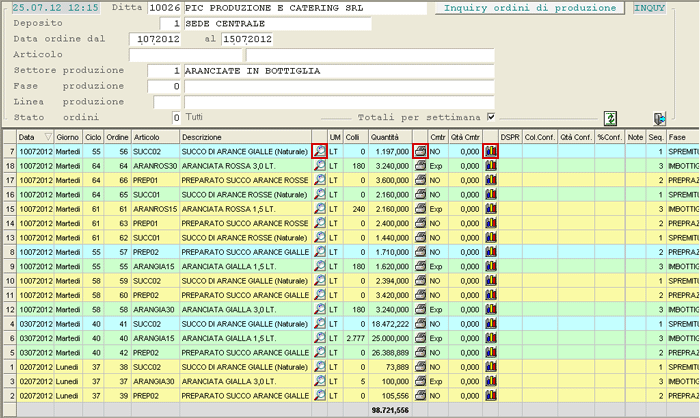Toggle Totali per settimana checkbox
The height and width of the screenshot is (418, 700).
point(491,117)
